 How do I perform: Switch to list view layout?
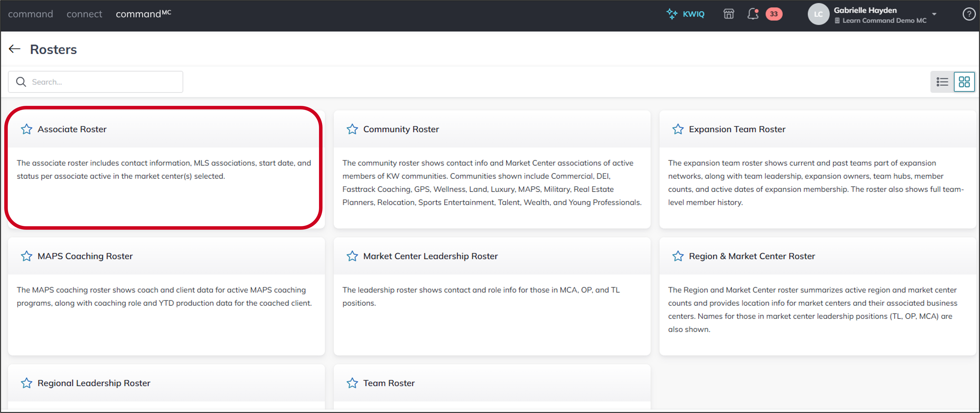[x=942, y=82]
